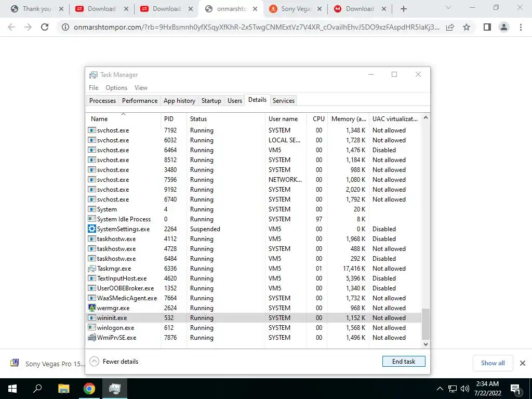
Task: Click the address bar URL field
Action: point(257,27)
